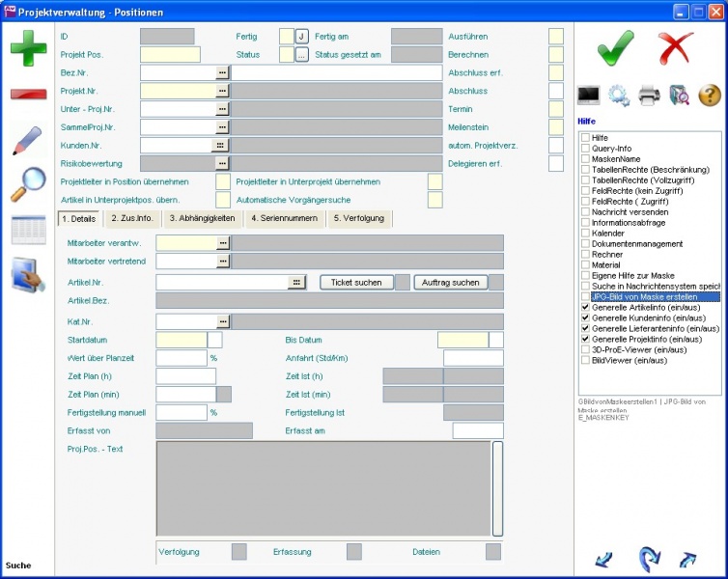The height and width of the screenshot is (579, 728).
Task: Open the magnifying glass search icon
Action: (x=28, y=184)
